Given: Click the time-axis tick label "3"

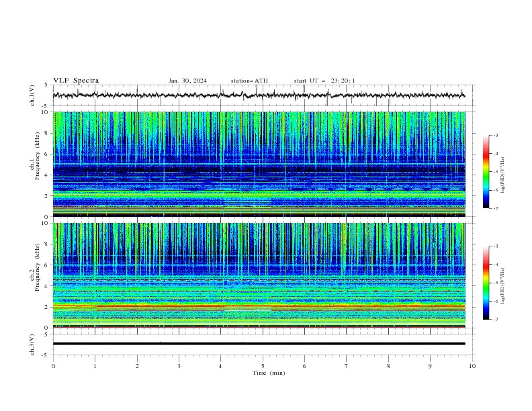Looking at the screenshot, I should click(179, 366).
